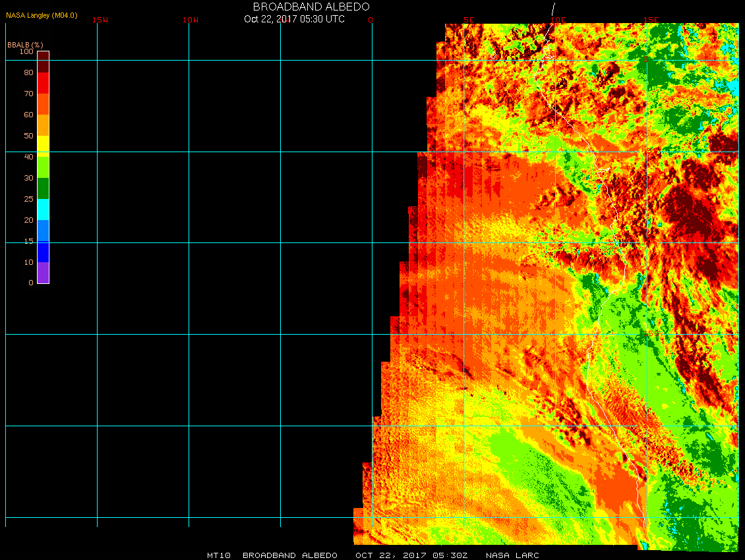
Task: Click the 'NASA Langley (M04.0)' label
Action: pos(42,15)
